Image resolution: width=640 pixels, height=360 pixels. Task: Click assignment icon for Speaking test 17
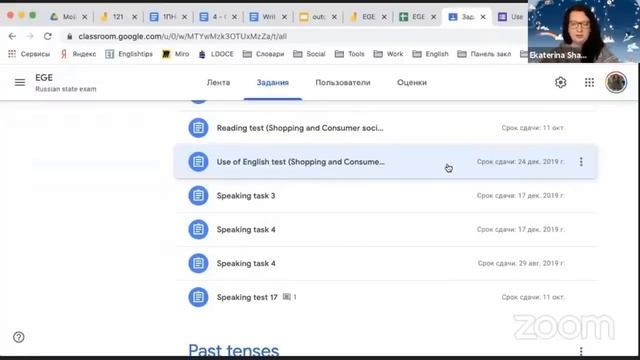click(x=198, y=297)
